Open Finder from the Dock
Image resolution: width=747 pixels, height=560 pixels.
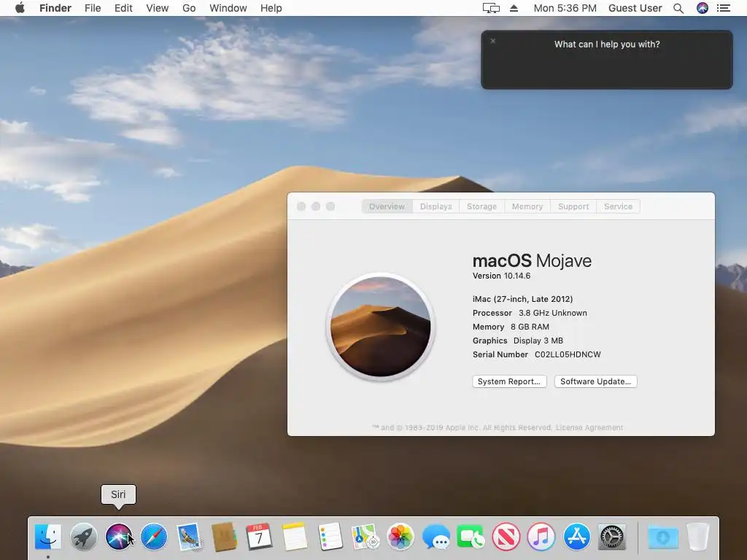point(48,537)
